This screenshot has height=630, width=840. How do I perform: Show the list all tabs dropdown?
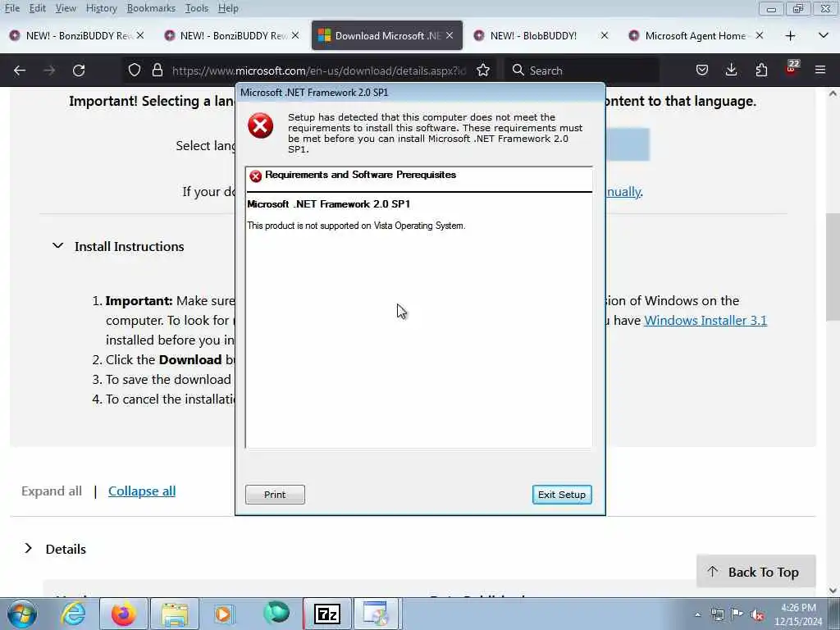pyautogui.click(x=824, y=36)
